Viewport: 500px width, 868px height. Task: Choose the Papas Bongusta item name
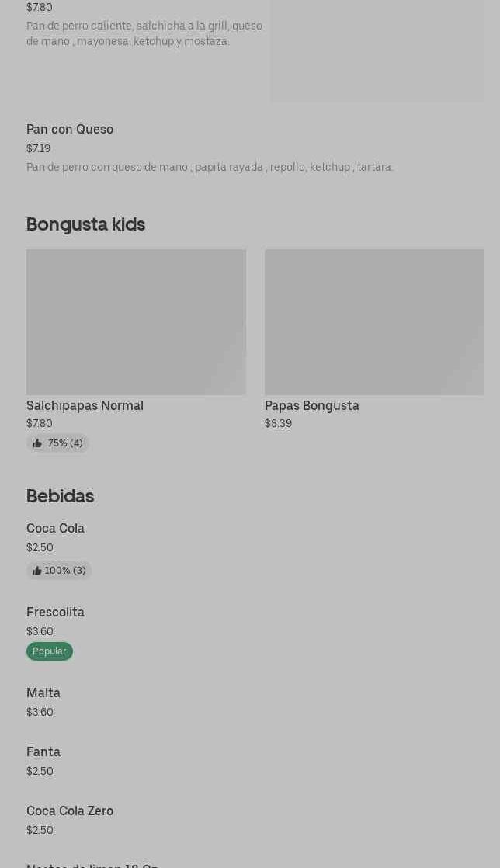[x=312, y=405]
